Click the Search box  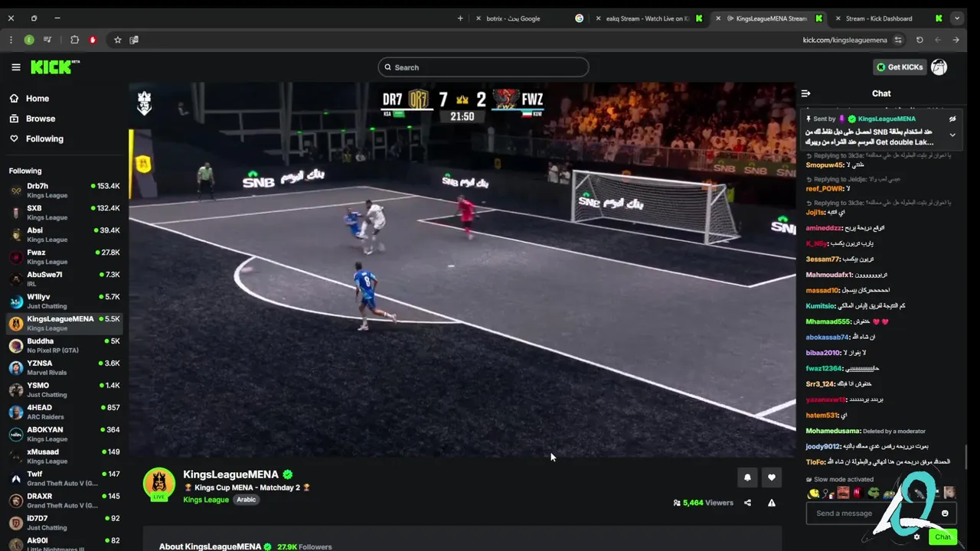point(483,67)
